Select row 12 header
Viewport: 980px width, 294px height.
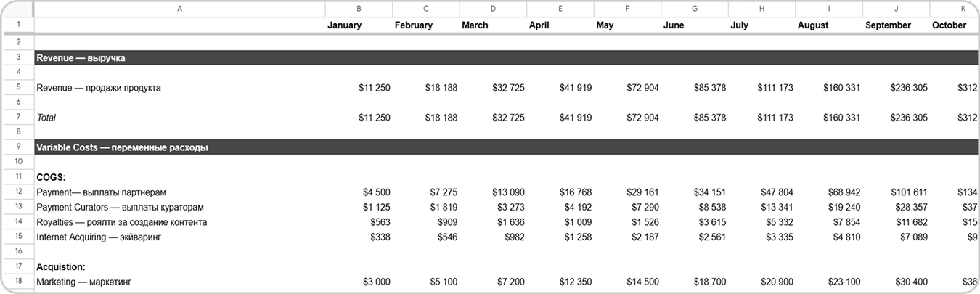pyautogui.click(x=17, y=192)
